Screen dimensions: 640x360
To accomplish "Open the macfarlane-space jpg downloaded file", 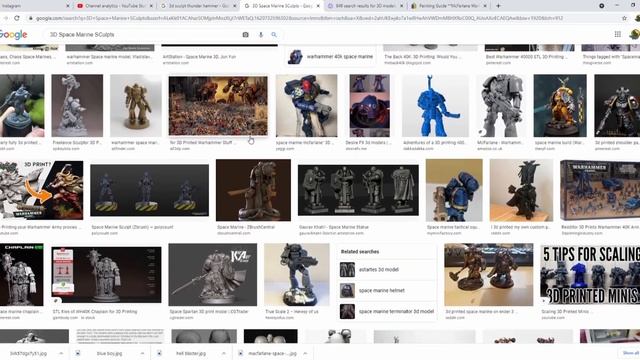I will click(269, 353).
